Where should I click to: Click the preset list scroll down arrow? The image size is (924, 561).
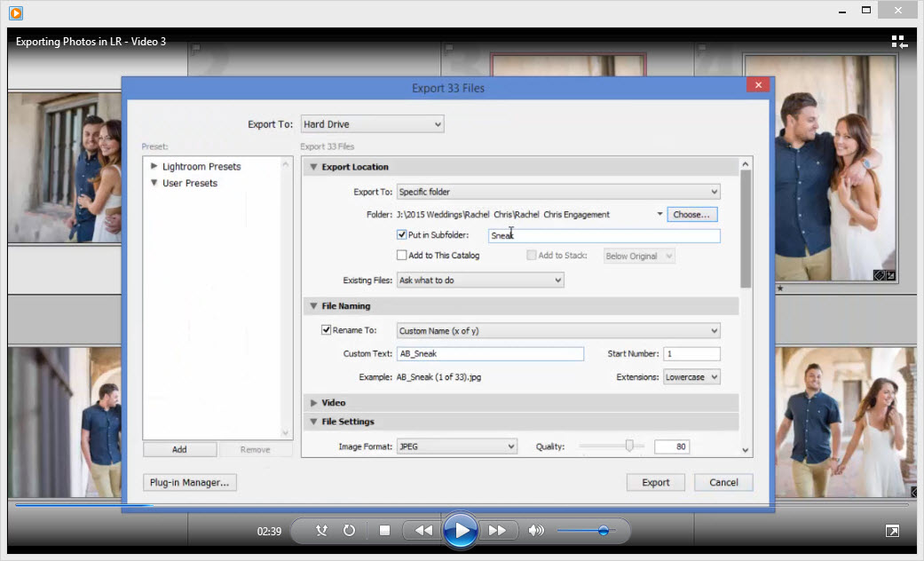[285, 433]
